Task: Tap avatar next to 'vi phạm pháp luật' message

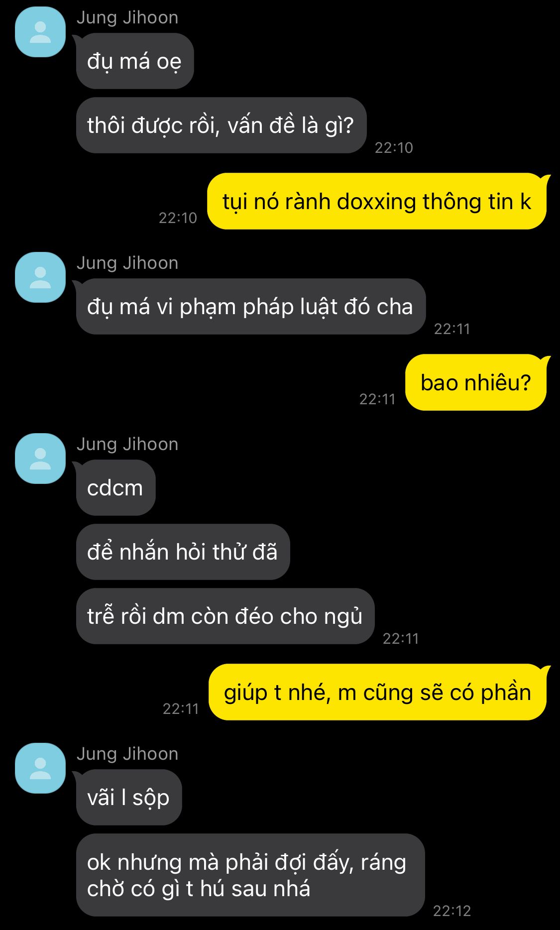Action: [40, 277]
